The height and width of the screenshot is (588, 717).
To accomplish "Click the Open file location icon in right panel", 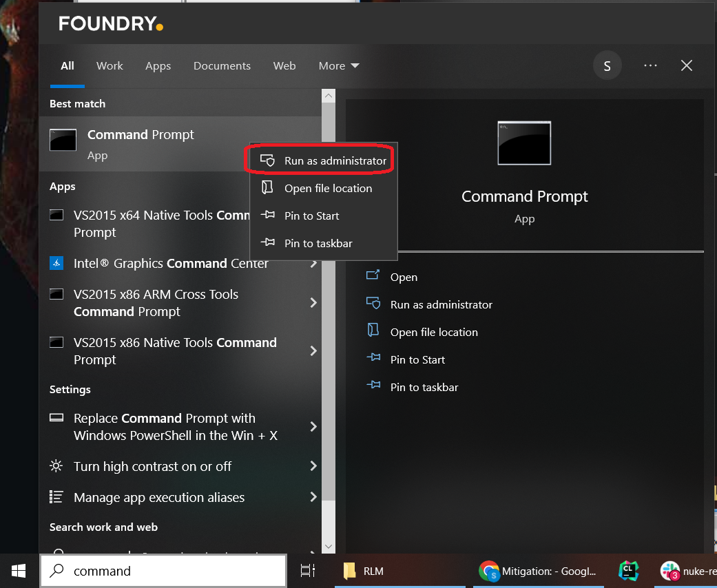I will tap(373, 331).
